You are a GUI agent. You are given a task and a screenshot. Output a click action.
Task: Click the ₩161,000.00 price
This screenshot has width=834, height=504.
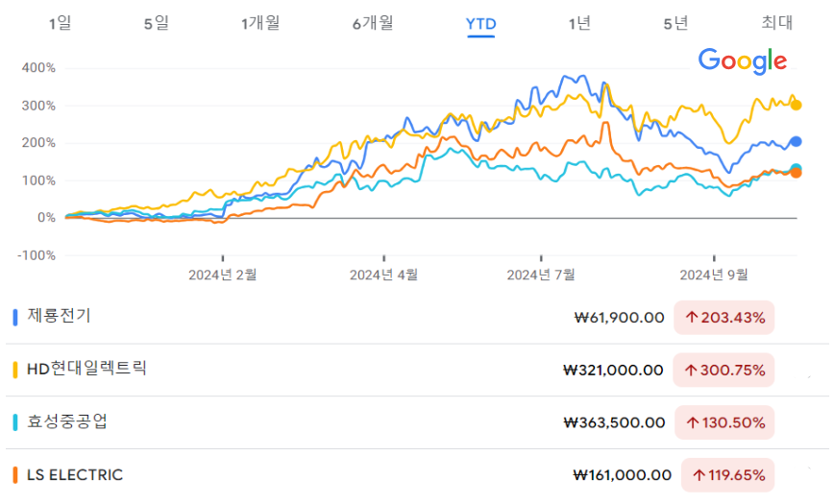pos(623,475)
